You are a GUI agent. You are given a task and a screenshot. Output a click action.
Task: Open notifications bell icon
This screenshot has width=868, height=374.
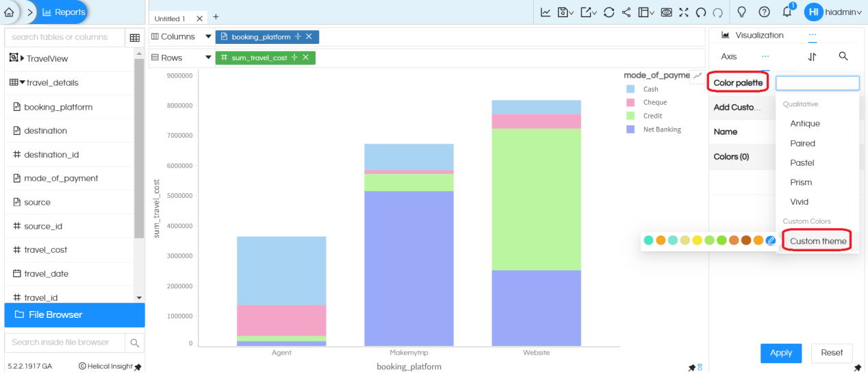pyautogui.click(x=787, y=12)
